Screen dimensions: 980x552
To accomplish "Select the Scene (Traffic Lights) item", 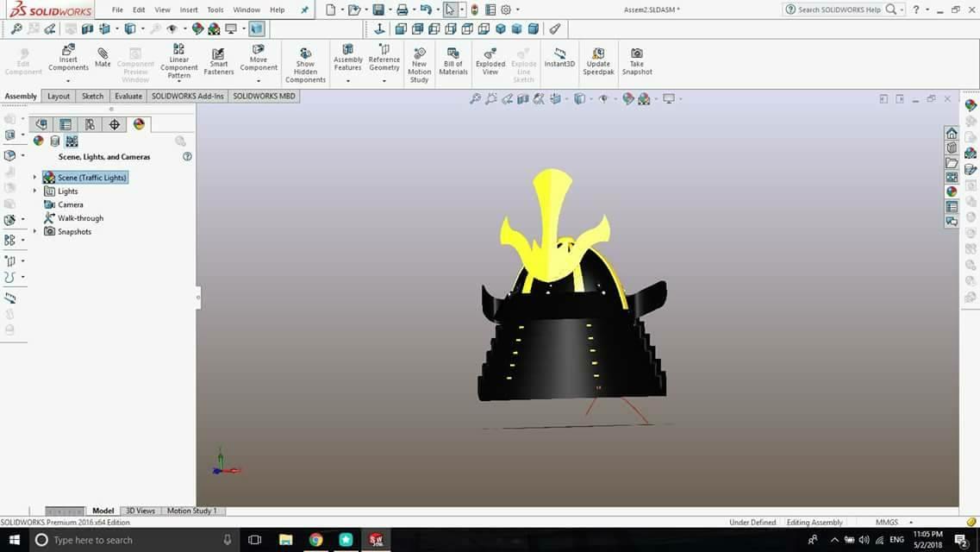I will tap(85, 178).
